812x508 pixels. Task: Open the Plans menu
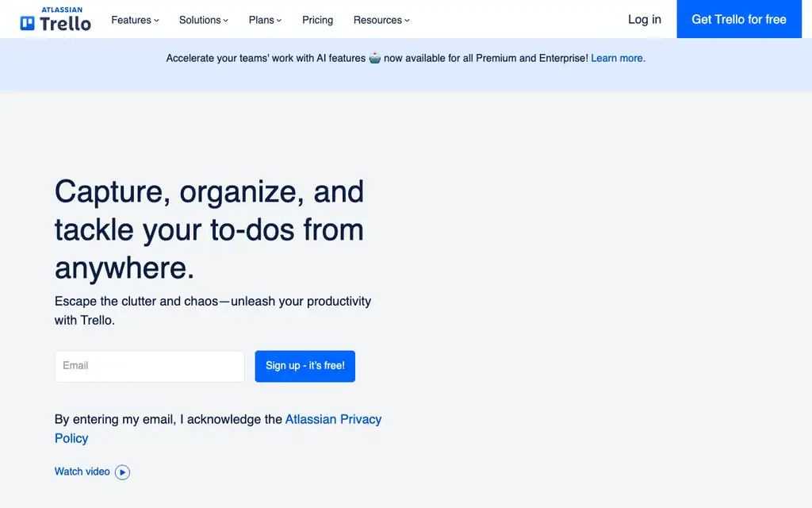click(x=265, y=20)
